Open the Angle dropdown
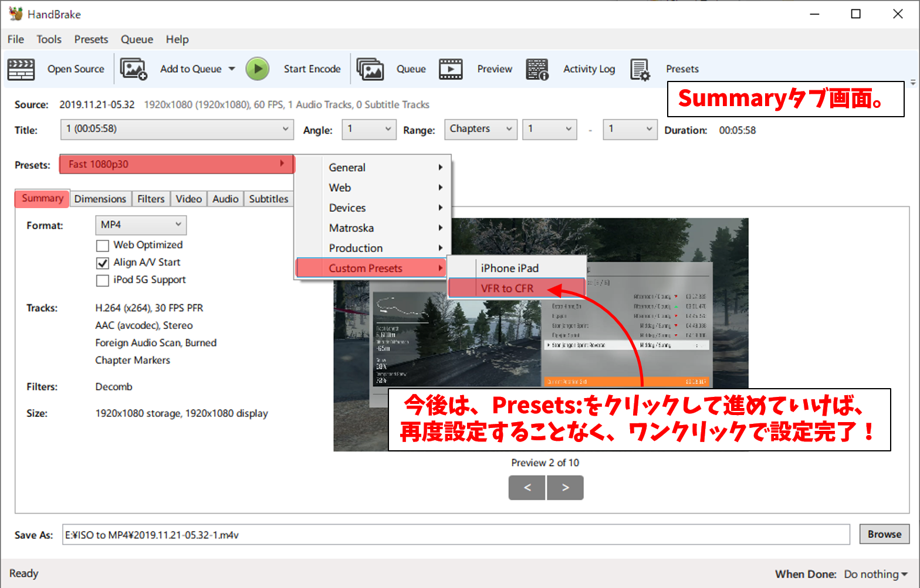920x588 pixels. 369,129
